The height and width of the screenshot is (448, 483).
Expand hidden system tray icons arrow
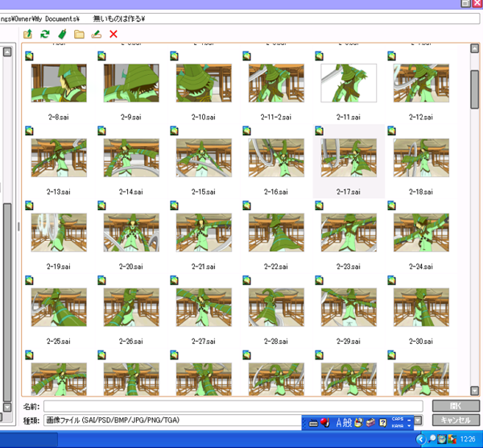point(420,439)
